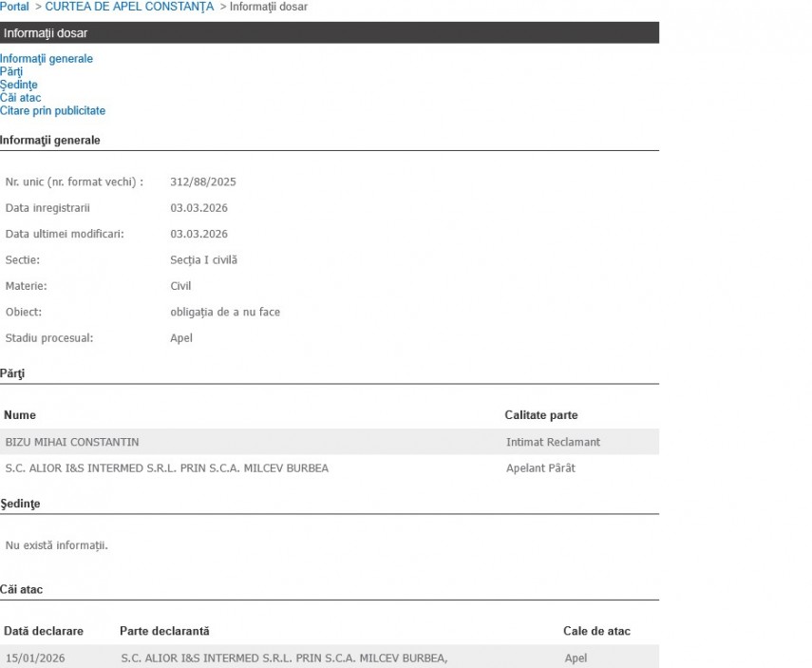Go to the Părți anchor link
Screen dimensions: 812x668
(x=11, y=71)
